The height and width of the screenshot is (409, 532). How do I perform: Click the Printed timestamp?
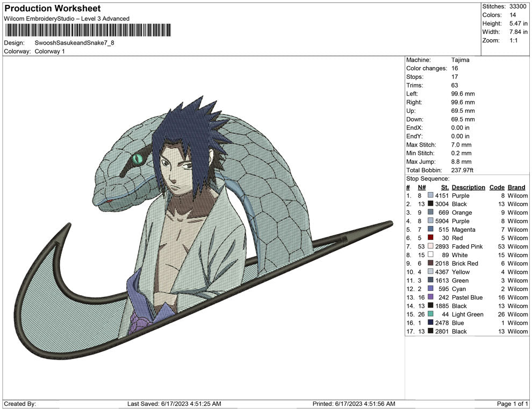(354, 404)
